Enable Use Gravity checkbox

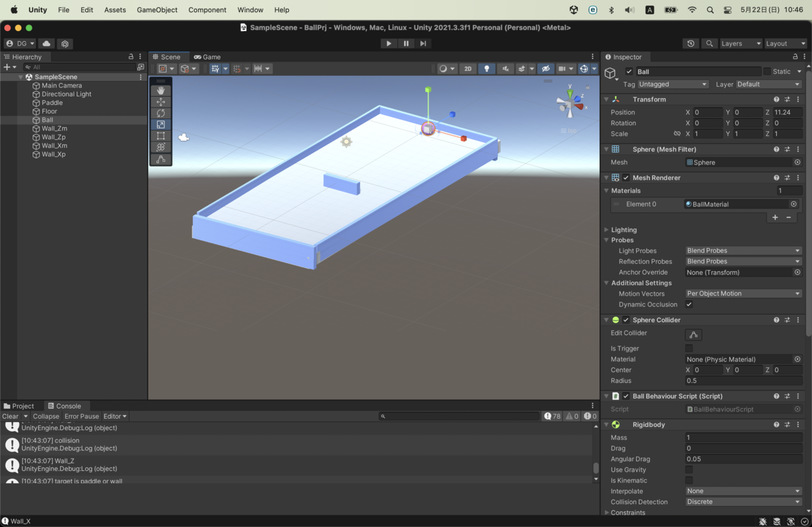(689, 469)
